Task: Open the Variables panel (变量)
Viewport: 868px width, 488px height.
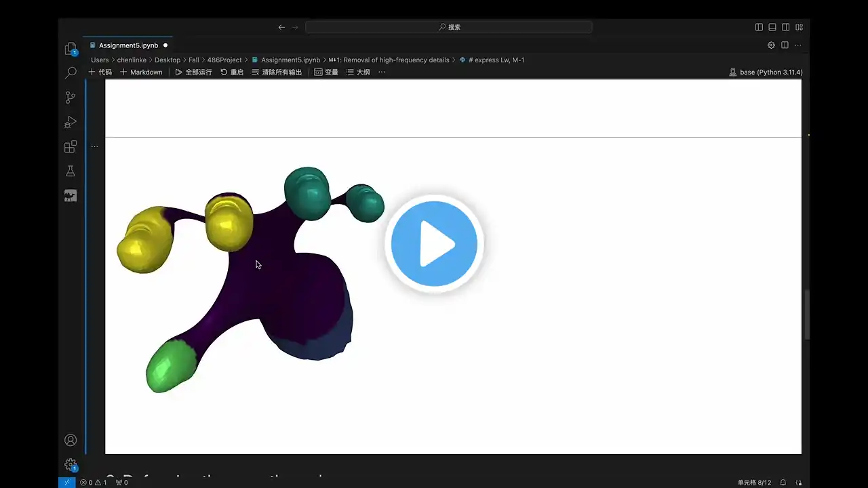Action: click(326, 72)
